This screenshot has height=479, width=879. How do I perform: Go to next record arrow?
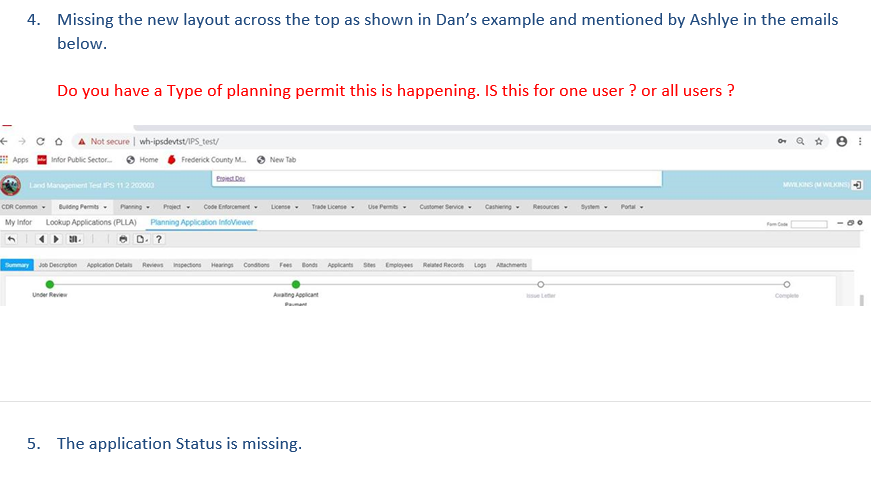pos(55,239)
